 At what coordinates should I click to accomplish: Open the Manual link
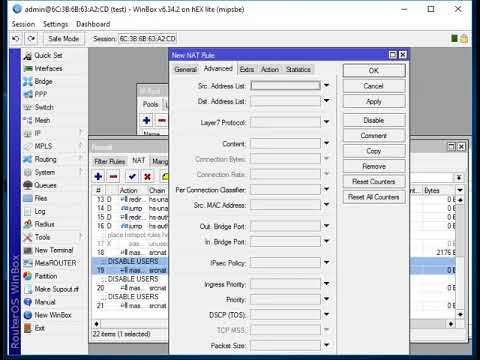pos(45,302)
